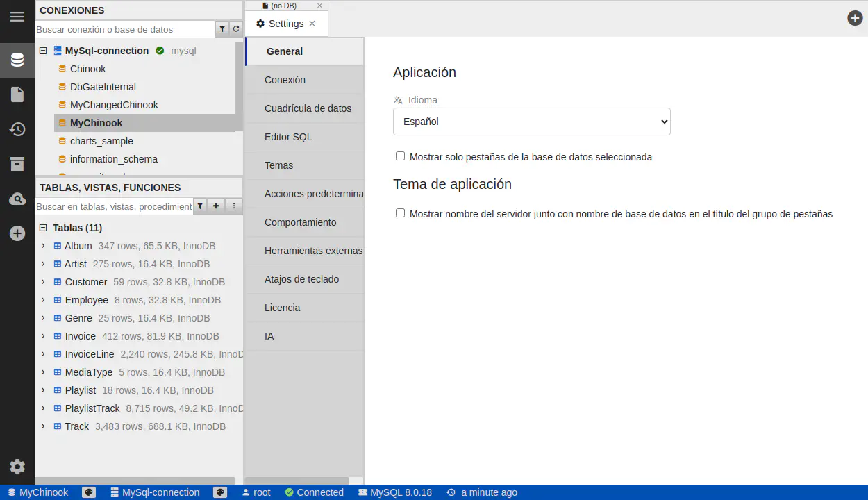
Task: Click the Track table entry
Action: coord(76,426)
